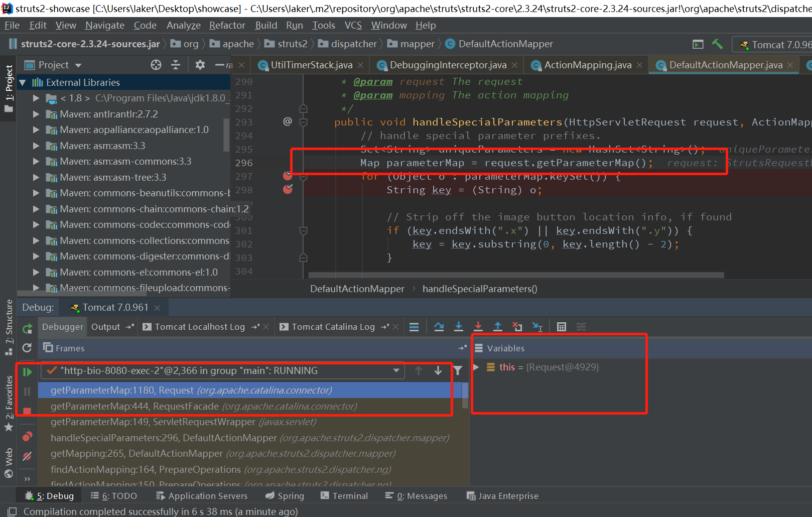Open the Refactor menu
The image size is (812, 517).
tap(227, 25)
